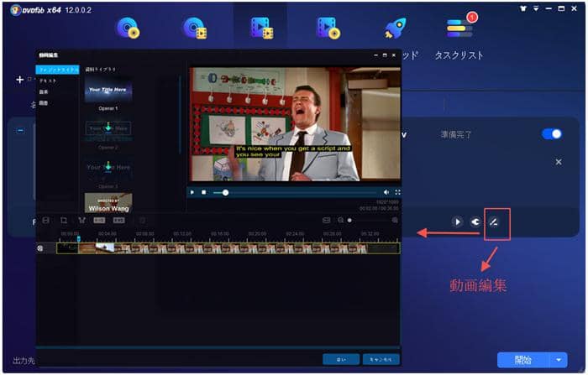This screenshot has width=588, height=375.
Task: Open advanced settings wrench icon
Action: click(x=475, y=222)
